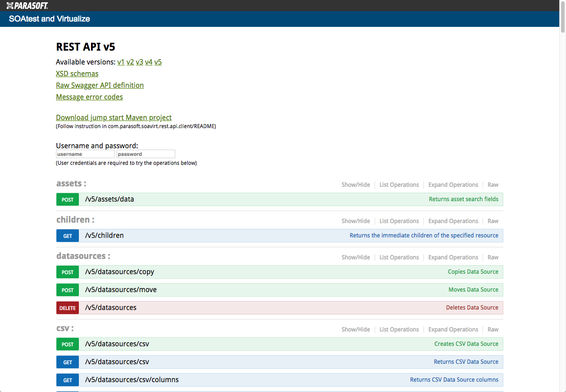Click 'Creates CSV Data Source' description

467,344
